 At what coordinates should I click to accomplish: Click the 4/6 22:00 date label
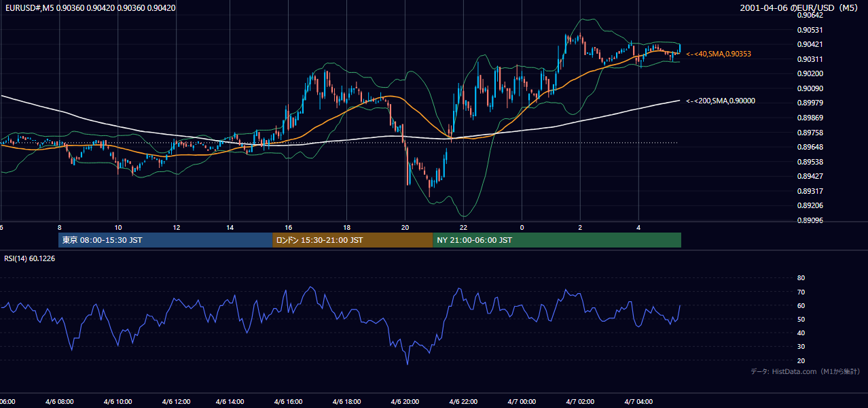click(464, 401)
